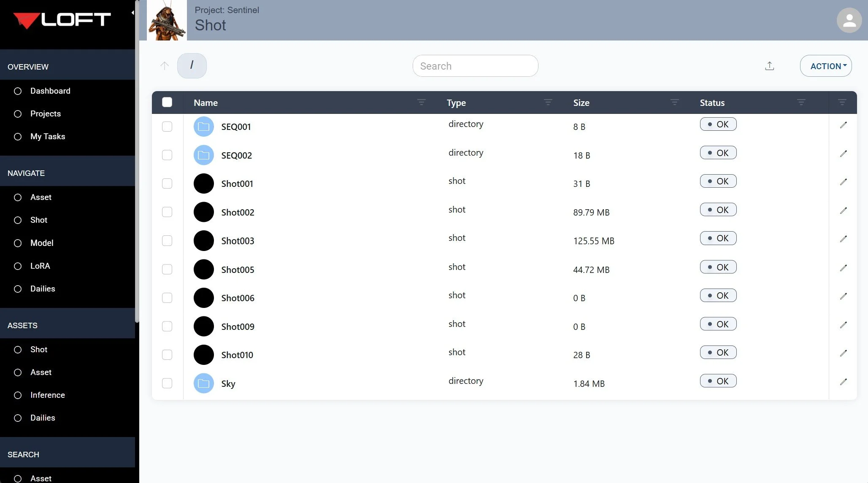Click the root path "/" breadcrumb button
The image size is (868, 483).
coord(192,66)
